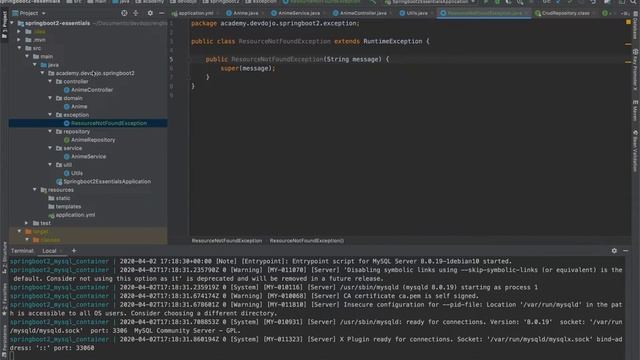
Task: Click the locate-opened-file target icon in Project panel
Action: pos(124,13)
